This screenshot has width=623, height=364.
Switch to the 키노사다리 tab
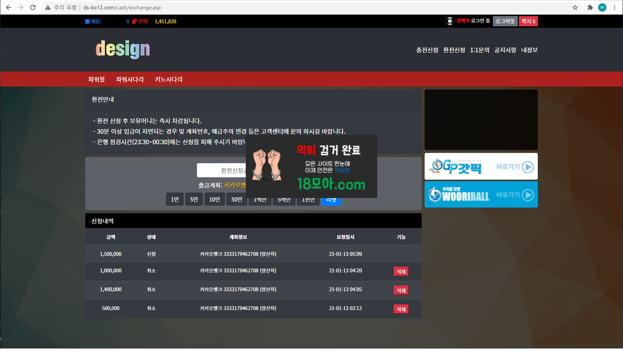click(x=168, y=79)
